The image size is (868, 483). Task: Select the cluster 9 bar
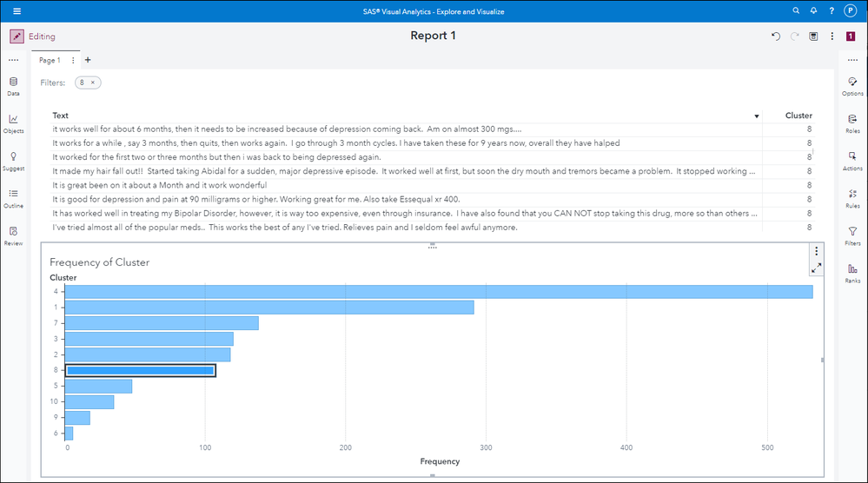pyautogui.click(x=77, y=418)
